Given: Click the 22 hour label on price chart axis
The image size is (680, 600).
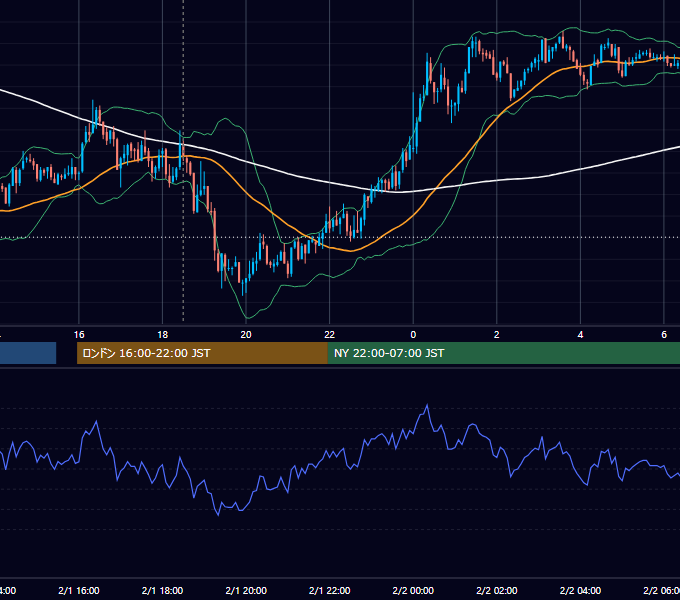Looking at the screenshot, I should click(x=330, y=335).
